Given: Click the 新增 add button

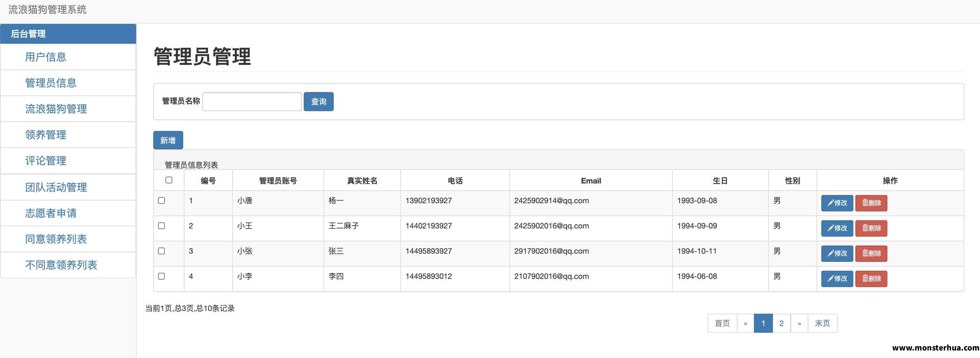Looking at the screenshot, I should pyautogui.click(x=168, y=140).
